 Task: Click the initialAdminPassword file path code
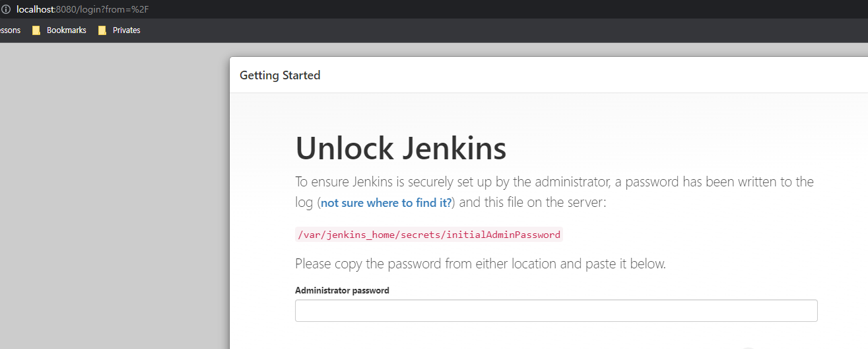[x=428, y=235]
